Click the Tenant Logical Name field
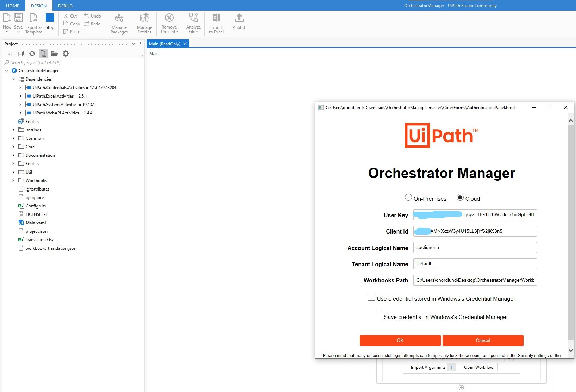This screenshot has height=392, width=576. click(x=475, y=264)
